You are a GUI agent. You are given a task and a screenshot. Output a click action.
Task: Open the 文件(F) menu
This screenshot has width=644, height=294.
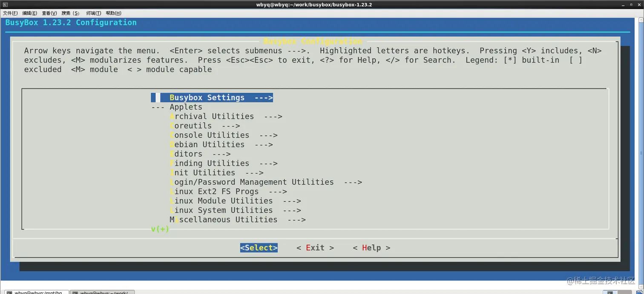pos(10,13)
